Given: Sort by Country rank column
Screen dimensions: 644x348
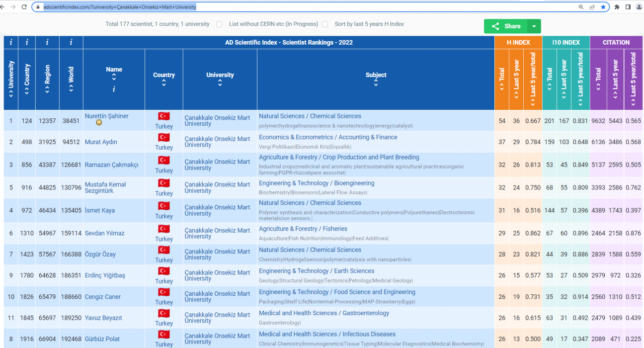Looking at the screenshot, I should tap(27, 79).
